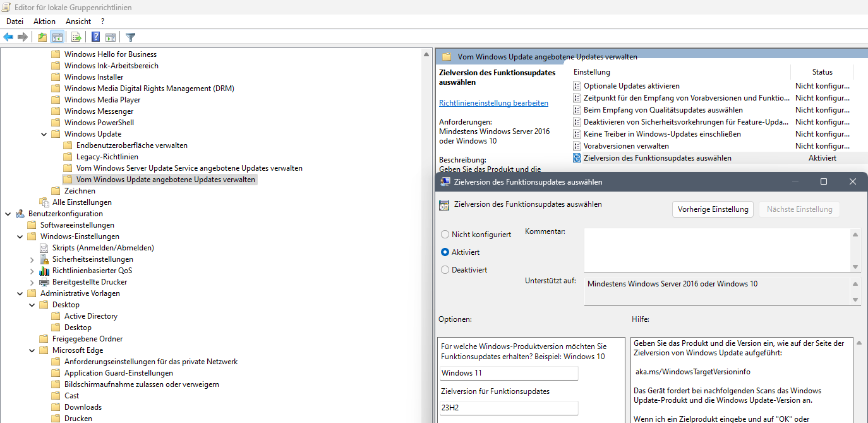Toggle the action pane toolbar icon
Viewport: 868px width, 423px height.
point(111,37)
